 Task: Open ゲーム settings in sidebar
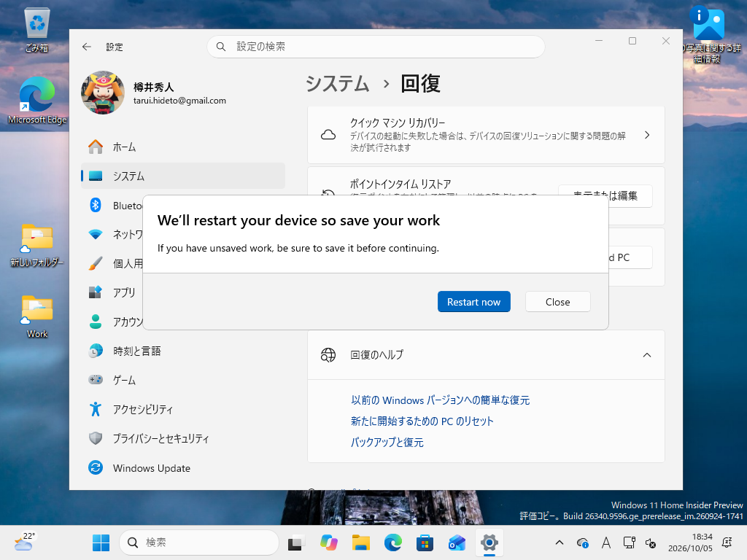tap(183, 380)
